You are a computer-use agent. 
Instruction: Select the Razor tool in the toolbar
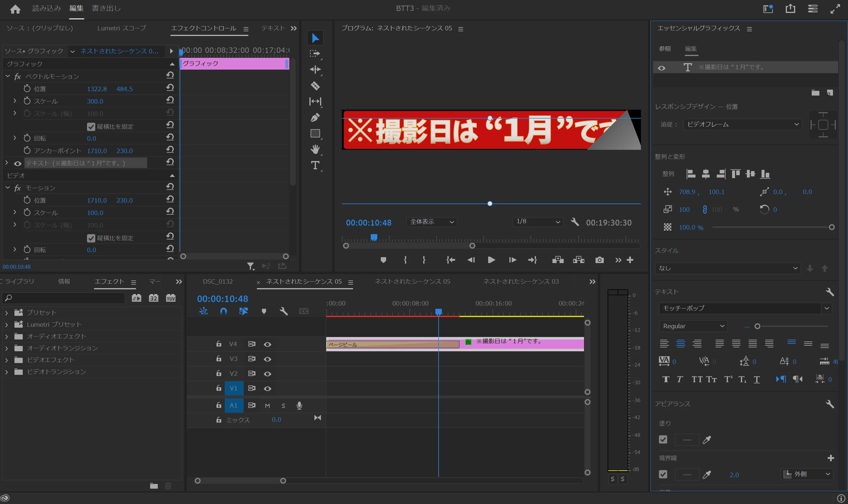point(315,86)
